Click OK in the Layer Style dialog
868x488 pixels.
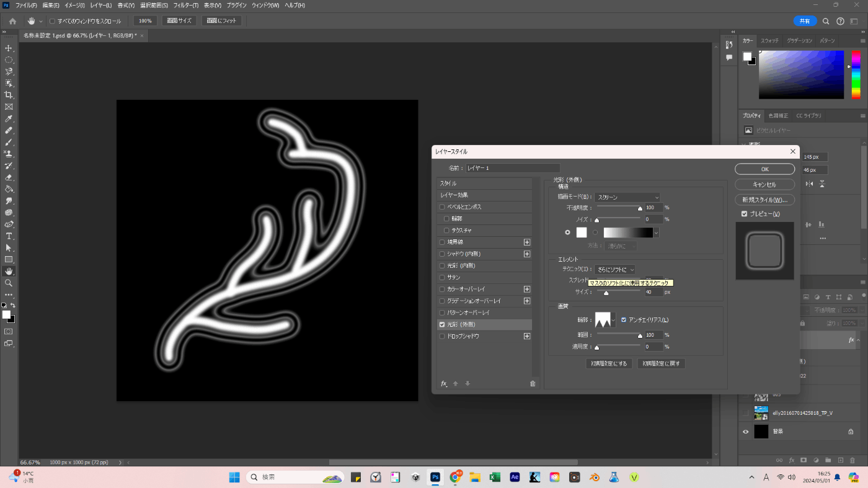(x=765, y=169)
